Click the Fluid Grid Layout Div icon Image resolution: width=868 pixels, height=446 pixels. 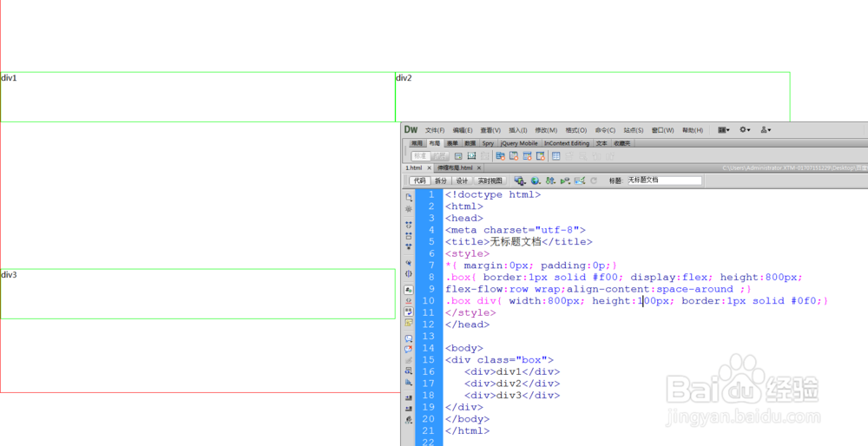pyautogui.click(x=471, y=156)
